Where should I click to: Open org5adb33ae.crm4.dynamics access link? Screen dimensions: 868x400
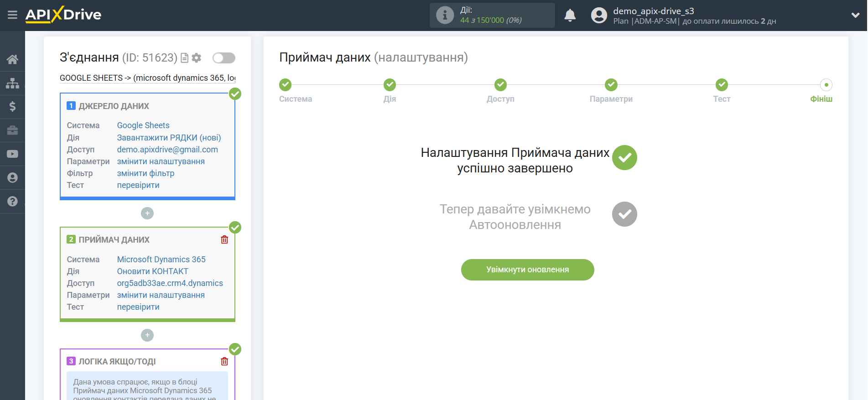click(x=170, y=283)
